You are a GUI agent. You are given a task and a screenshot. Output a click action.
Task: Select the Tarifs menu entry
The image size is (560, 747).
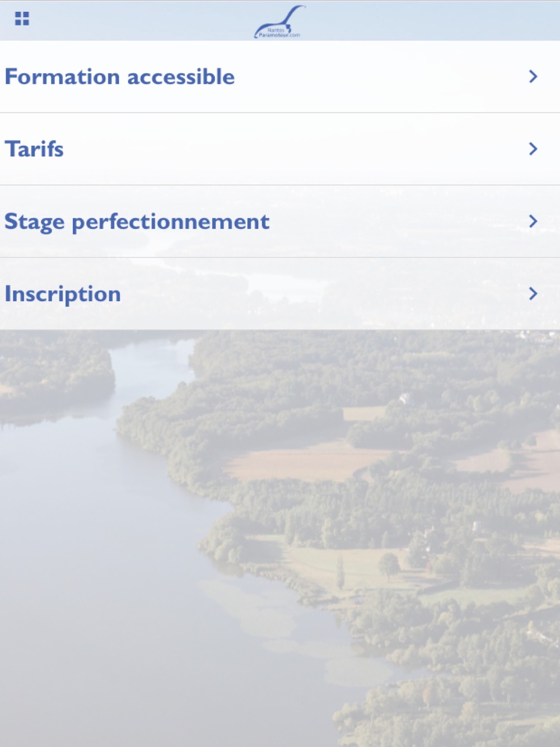[34, 149]
